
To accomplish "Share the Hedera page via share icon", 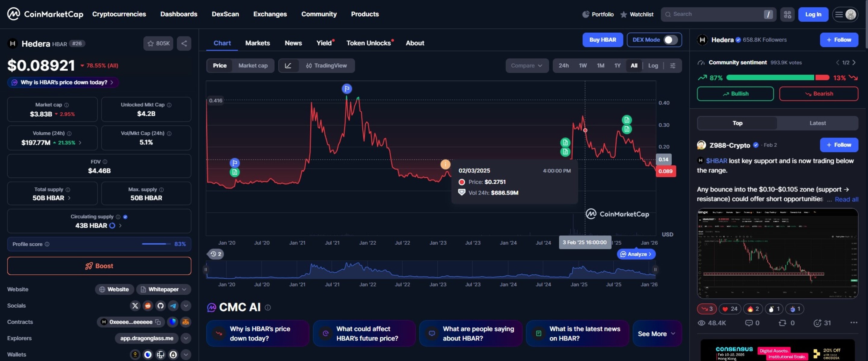I will (x=184, y=43).
